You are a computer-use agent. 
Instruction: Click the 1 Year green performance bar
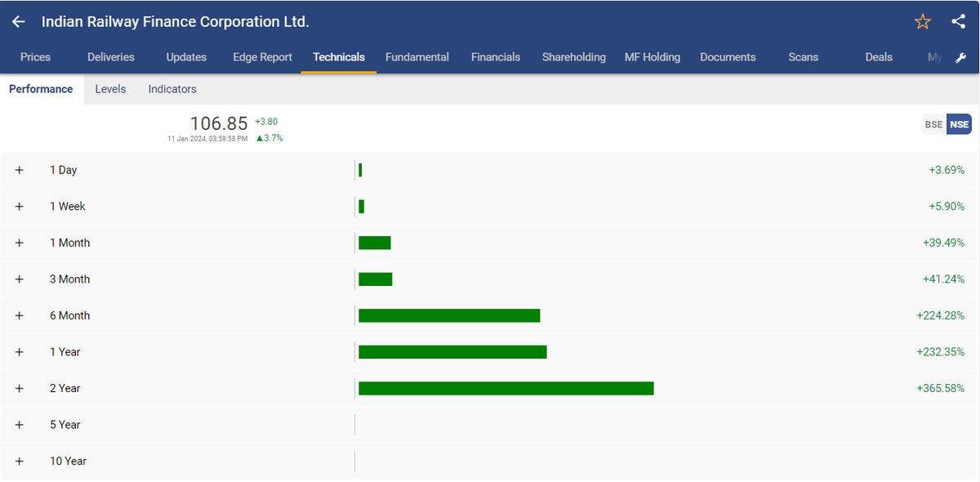click(452, 352)
